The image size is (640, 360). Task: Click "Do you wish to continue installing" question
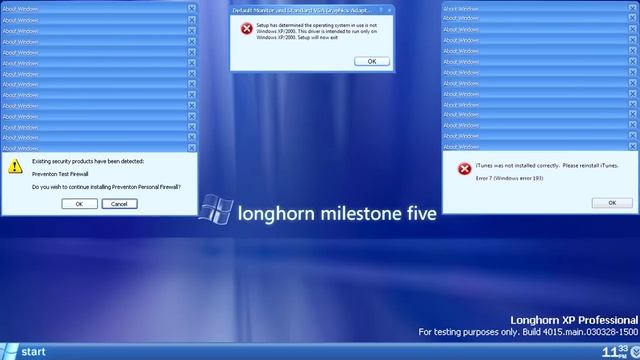(x=106, y=187)
